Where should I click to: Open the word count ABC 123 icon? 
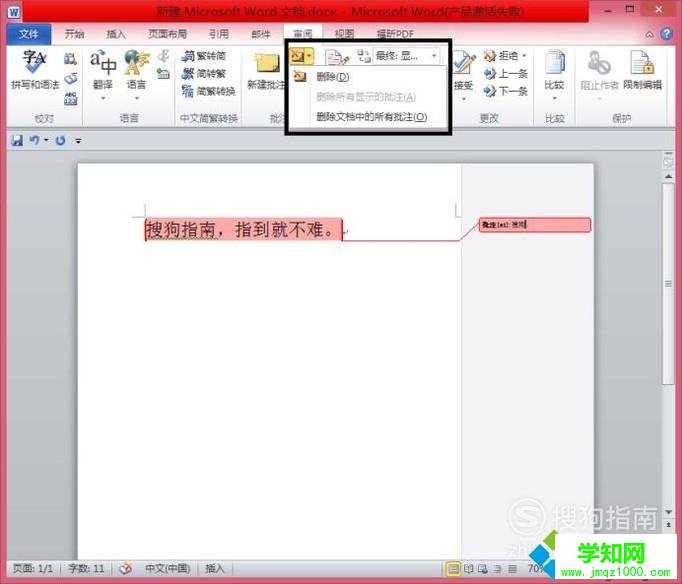pos(70,98)
